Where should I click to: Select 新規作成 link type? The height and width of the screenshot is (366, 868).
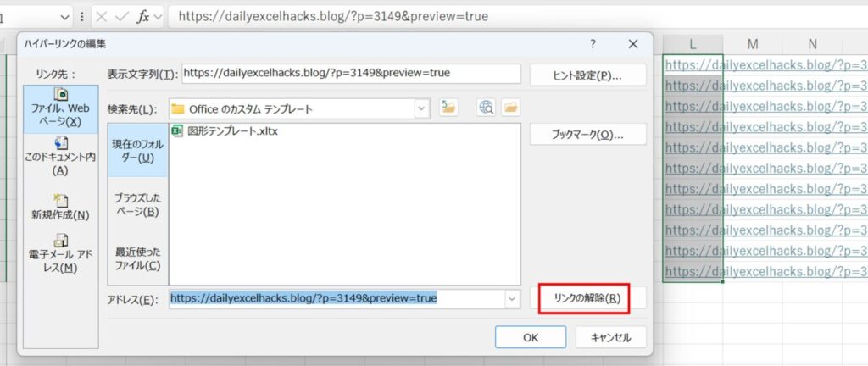coord(61,207)
